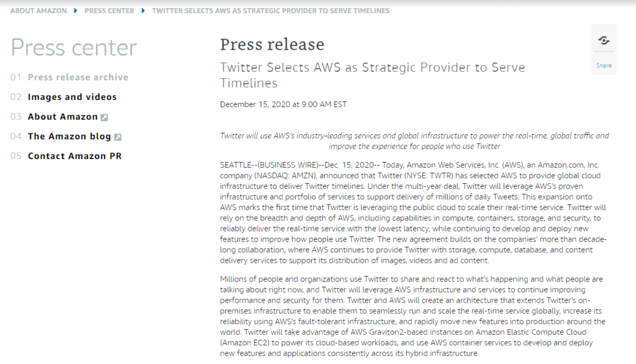The height and width of the screenshot is (364, 636).
Task: Click the December 15, 2020 date line
Action: 283,104
